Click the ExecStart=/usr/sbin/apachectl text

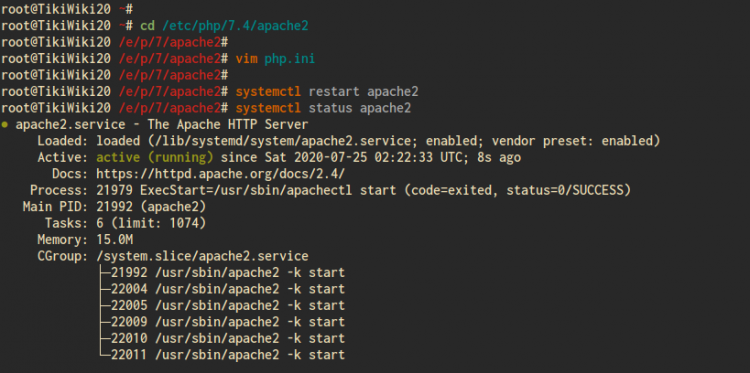click(246, 190)
